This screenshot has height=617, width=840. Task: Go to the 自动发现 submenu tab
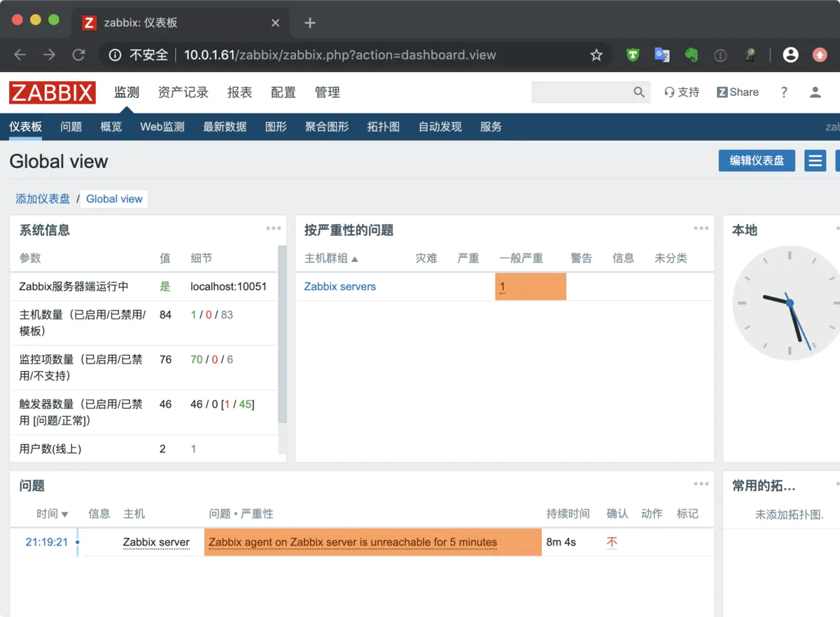pyautogui.click(x=440, y=127)
